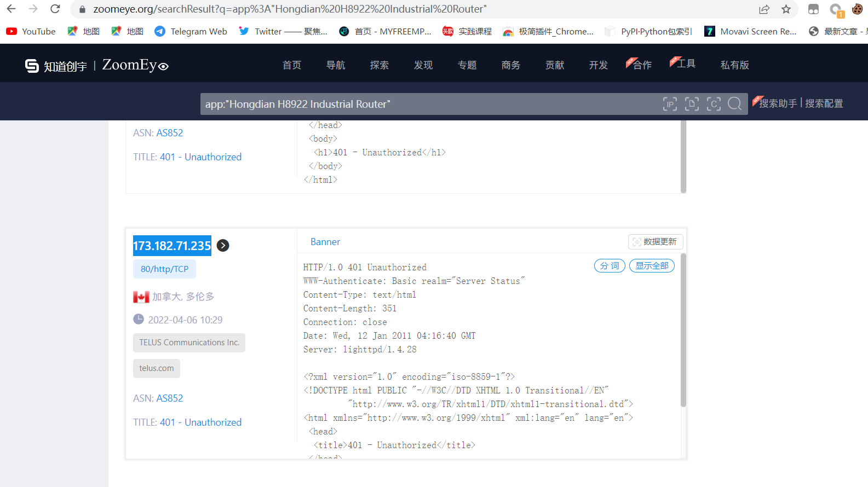Open lower card's 401 - Unauthorized title link
This screenshot has height=487, width=868.
click(x=200, y=422)
